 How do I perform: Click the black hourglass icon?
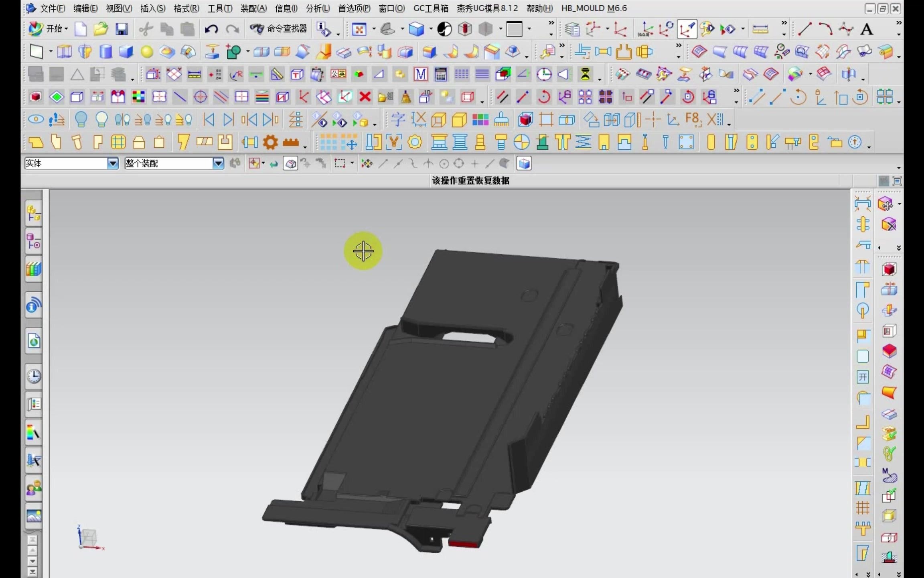[586, 74]
